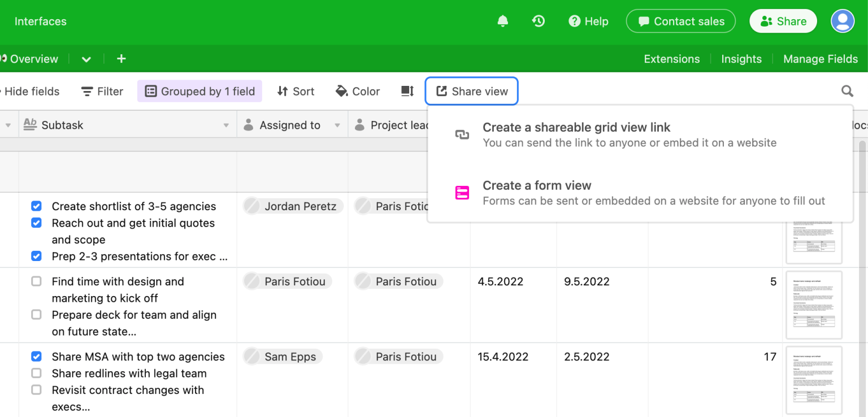868x417 pixels.
Task: Open the Subtask field dropdown
Action: click(x=226, y=125)
